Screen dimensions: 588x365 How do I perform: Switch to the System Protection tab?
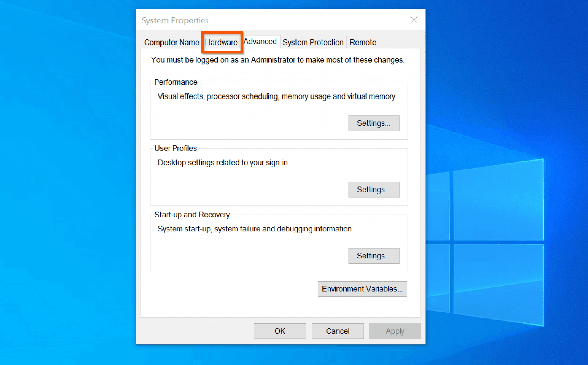[x=313, y=42]
